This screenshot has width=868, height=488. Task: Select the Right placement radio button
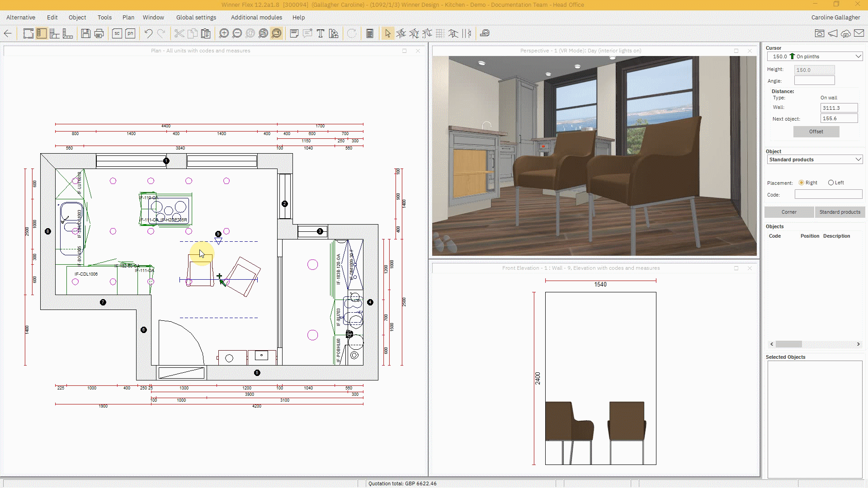point(802,183)
